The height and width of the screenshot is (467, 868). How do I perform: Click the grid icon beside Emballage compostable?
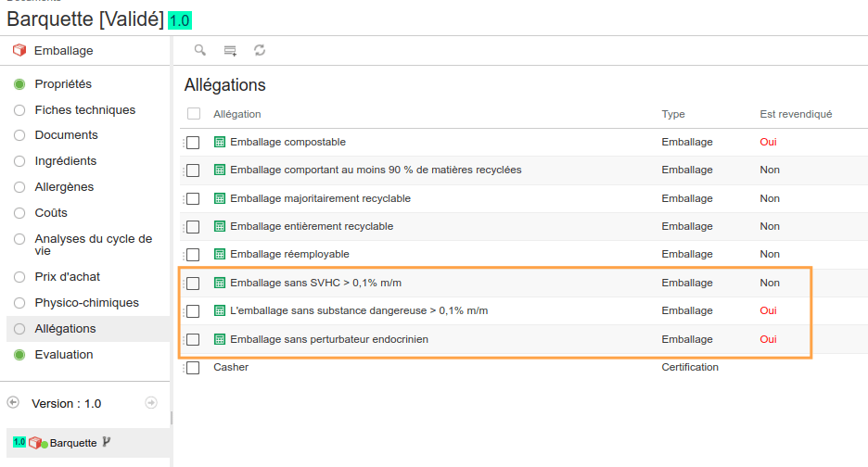tap(220, 142)
